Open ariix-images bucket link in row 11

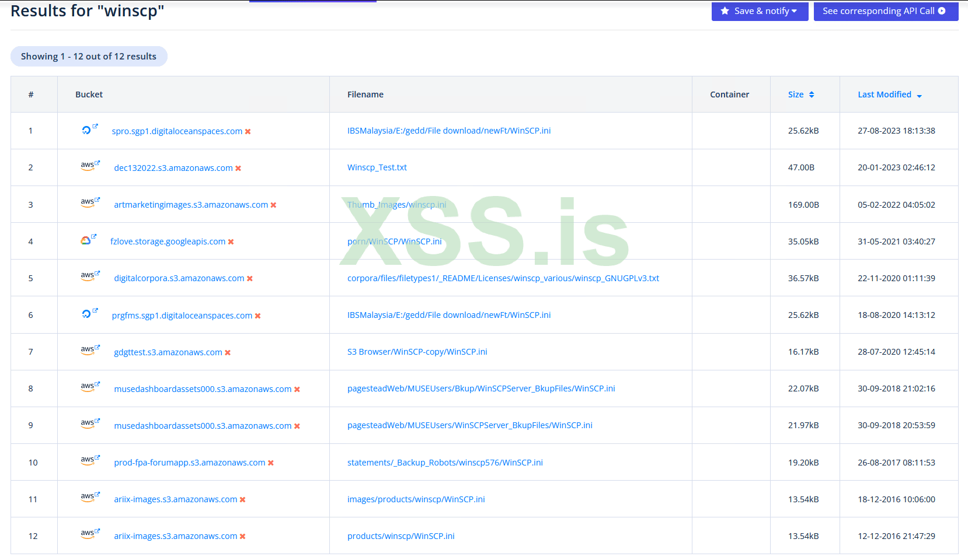pyautogui.click(x=176, y=499)
